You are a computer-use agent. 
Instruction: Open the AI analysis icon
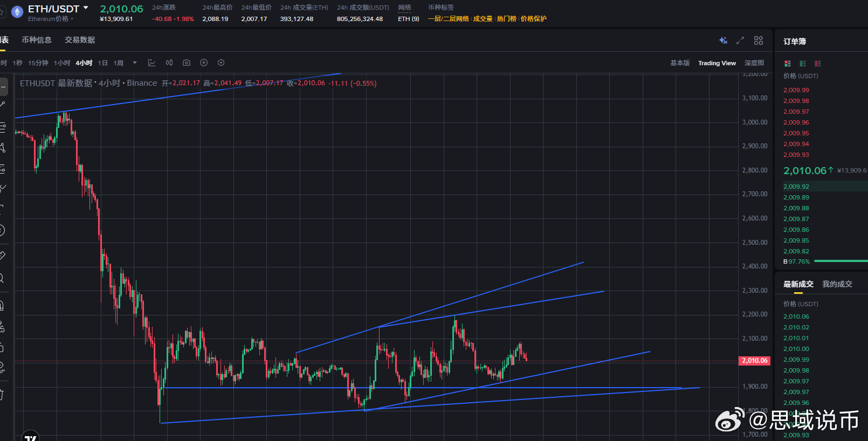[724, 40]
